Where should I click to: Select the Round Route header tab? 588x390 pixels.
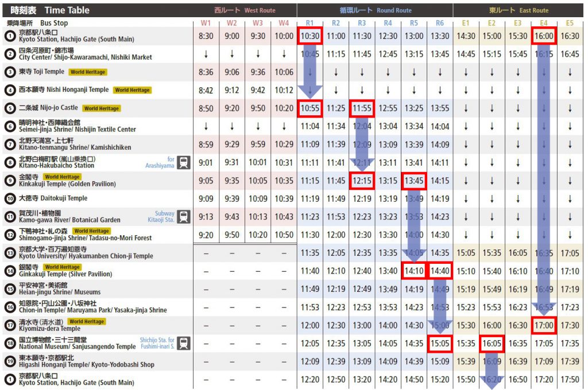click(374, 10)
